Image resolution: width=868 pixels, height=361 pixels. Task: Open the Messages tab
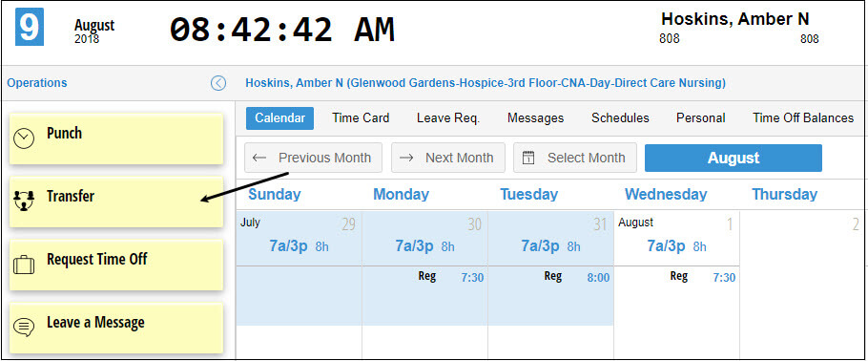point(535,118)
